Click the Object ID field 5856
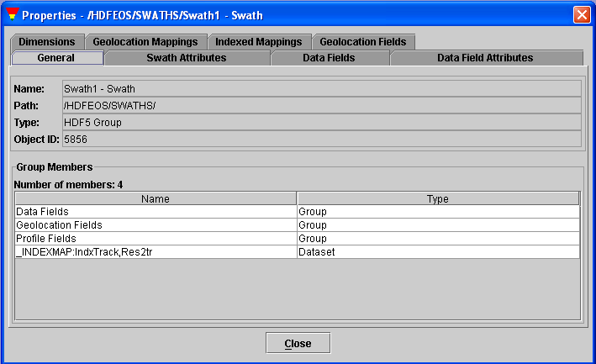 (x=321, y=139)
